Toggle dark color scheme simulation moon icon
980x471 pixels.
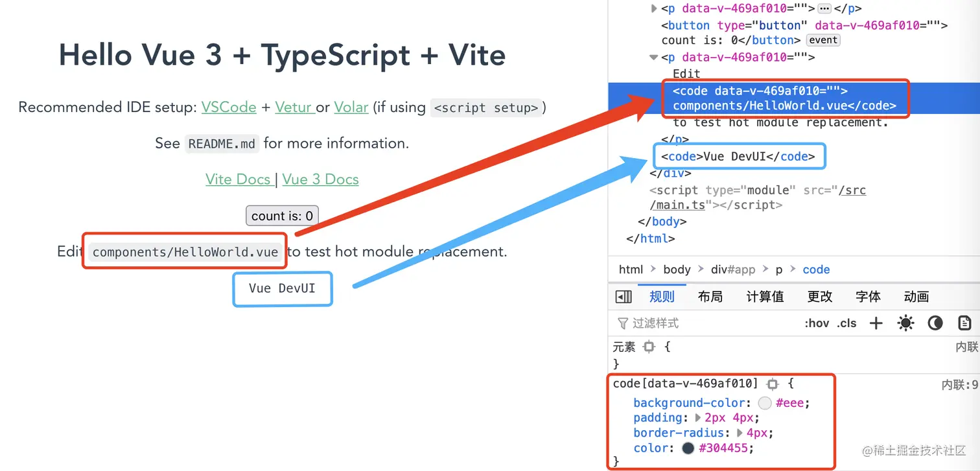935,323
